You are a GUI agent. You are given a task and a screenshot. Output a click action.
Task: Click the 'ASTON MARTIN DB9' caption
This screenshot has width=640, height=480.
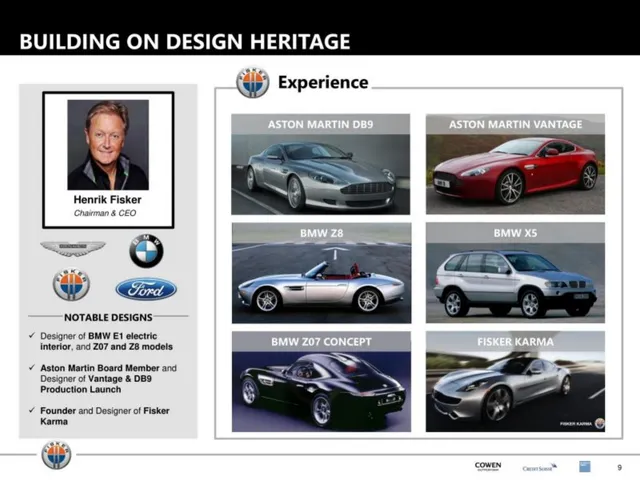click(x=320, y=124)
